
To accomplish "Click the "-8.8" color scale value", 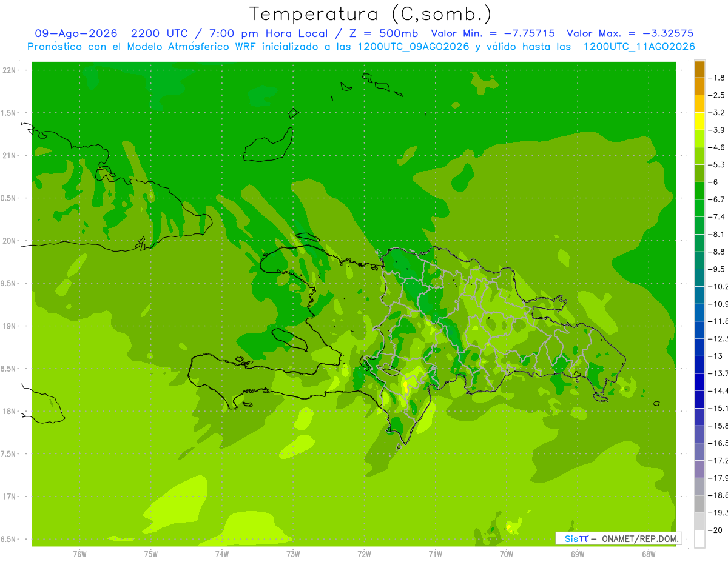I will (717, 252).
